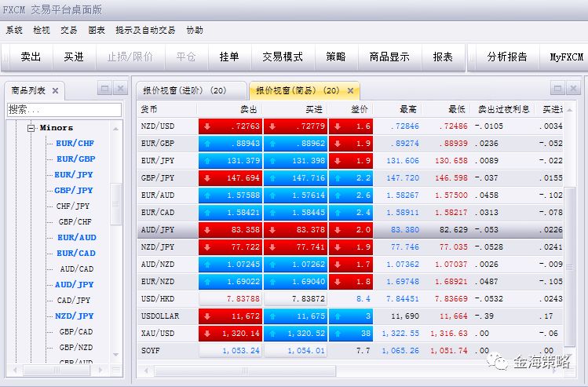This screenshot has width=588, height=387.
Task: Click the blue buy price 1.57614 for EUR/AUD
Action: 295,195
